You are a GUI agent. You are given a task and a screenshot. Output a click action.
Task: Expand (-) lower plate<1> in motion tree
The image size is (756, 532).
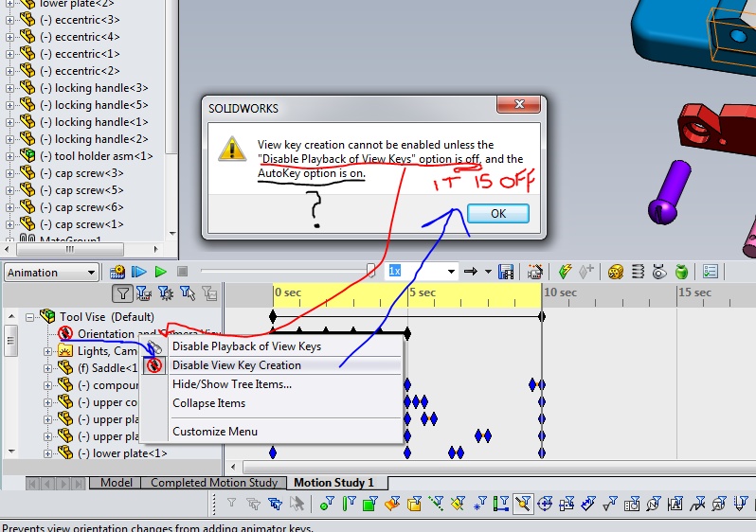(x=47, y=453)
